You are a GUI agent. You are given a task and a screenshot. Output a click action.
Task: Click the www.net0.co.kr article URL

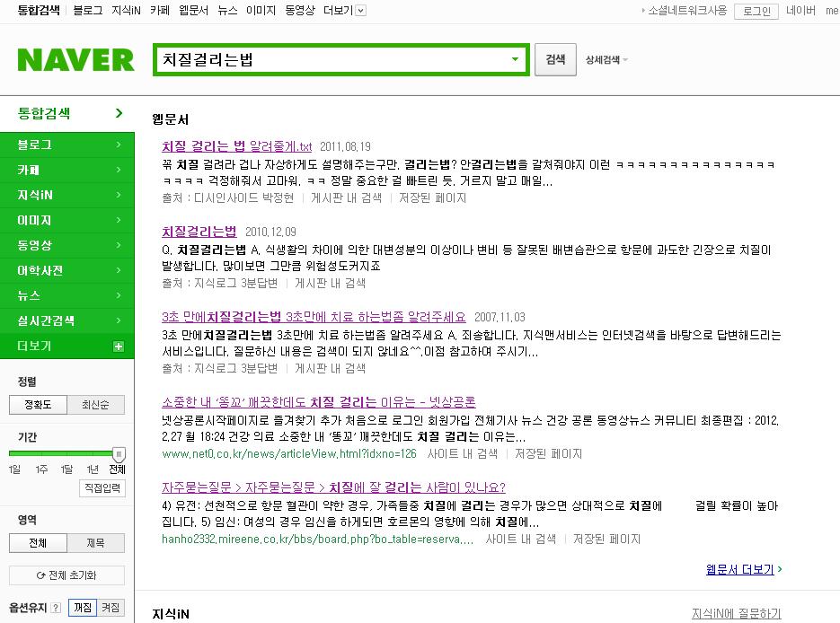click(x=289, y=454)
